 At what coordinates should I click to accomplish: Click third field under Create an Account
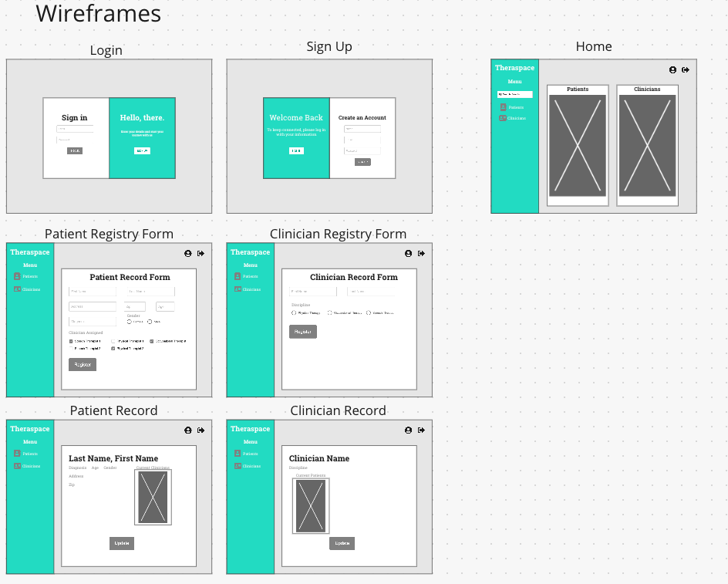pos(362,150)
